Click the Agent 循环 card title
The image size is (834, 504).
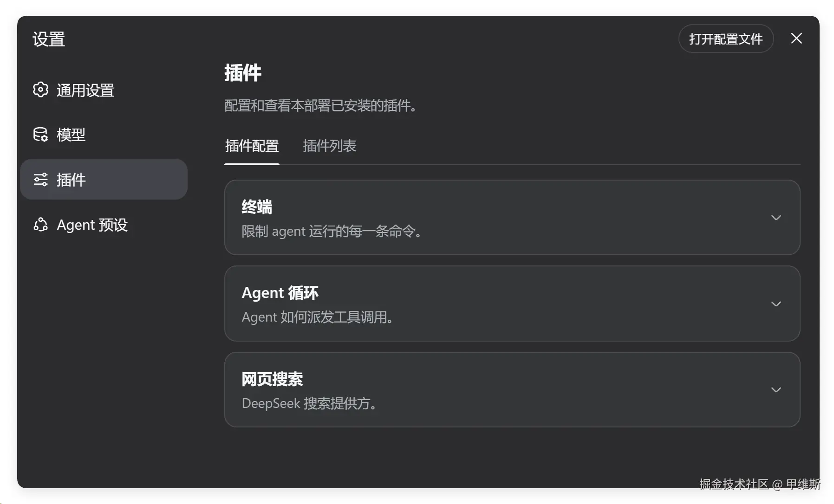coord(280,293)
